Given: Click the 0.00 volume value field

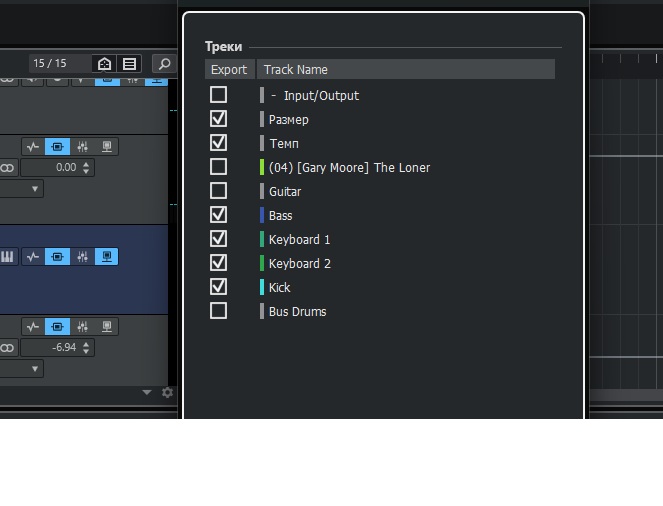Looking at the screenshot, I should pos(58,168).
